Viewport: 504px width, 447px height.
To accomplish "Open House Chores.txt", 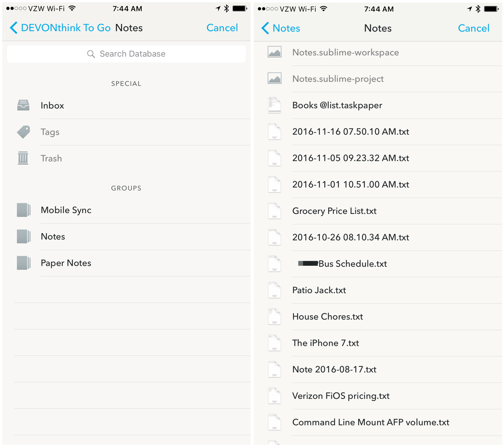I will point(378,317).
